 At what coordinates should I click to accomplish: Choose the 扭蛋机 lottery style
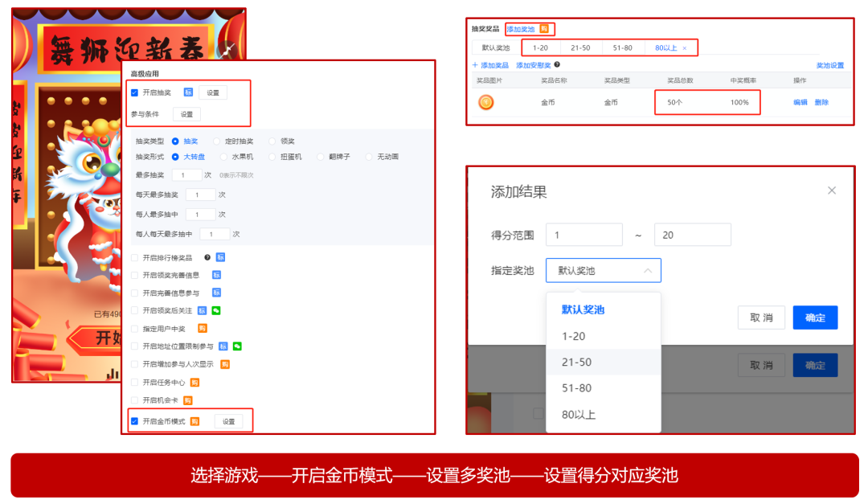pyautogui.click(x=272, y=157)
